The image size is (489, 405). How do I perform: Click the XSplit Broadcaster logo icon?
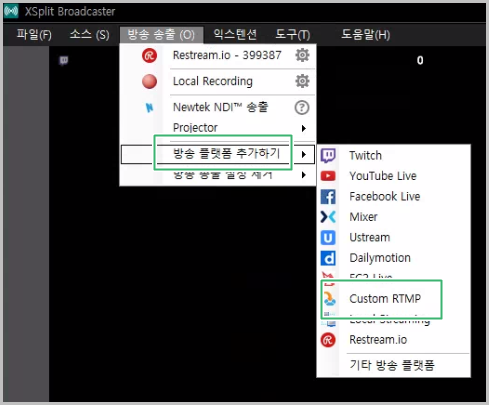click(x=12, y=11)
